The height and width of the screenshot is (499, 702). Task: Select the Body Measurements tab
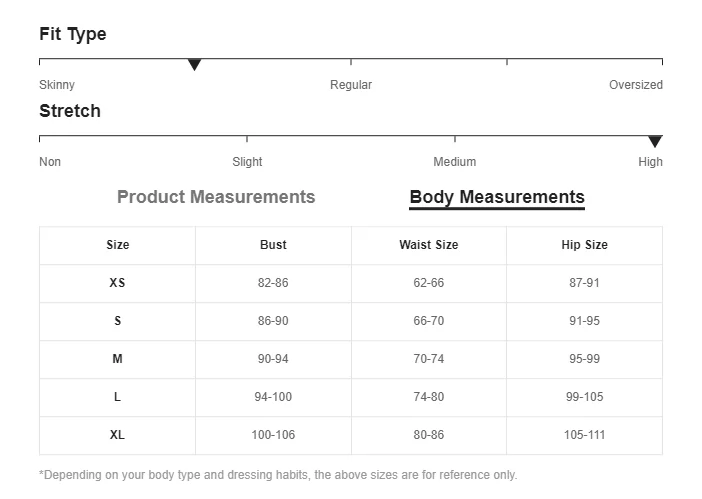pos(497,197)
